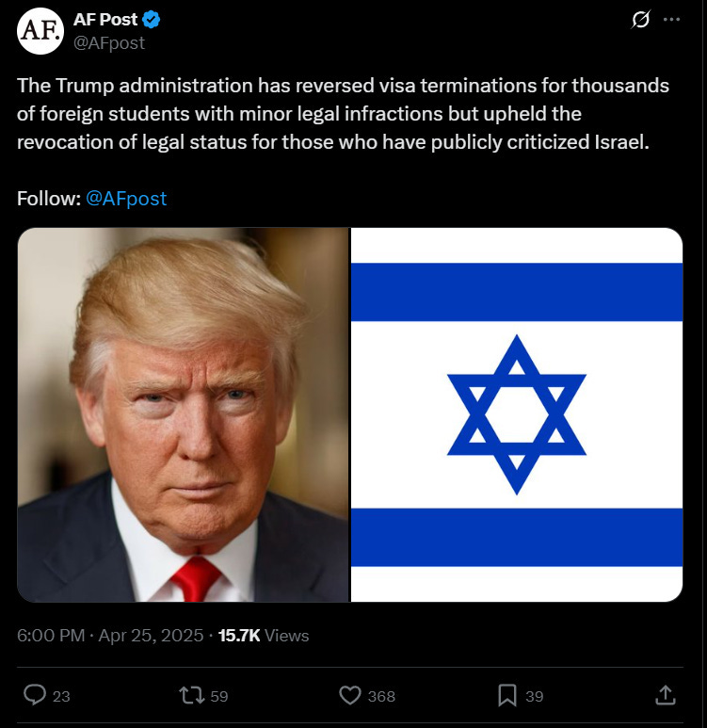This screenshot has width=707, height=728.
Task: Click the repost arrows icon
Action: pyautogui.click(x=192, y=695)
